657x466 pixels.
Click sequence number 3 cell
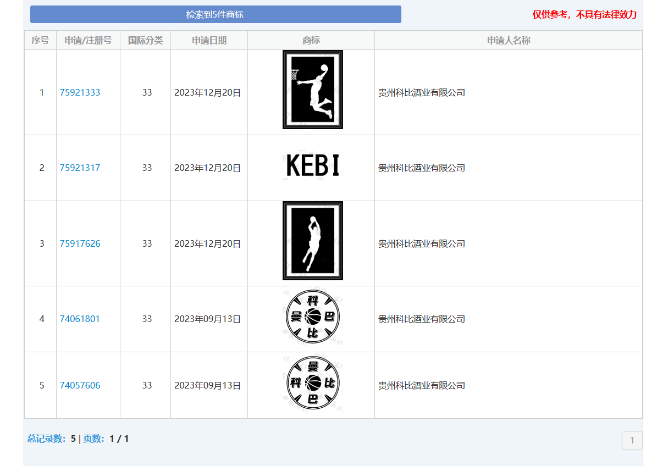point(41,244)
